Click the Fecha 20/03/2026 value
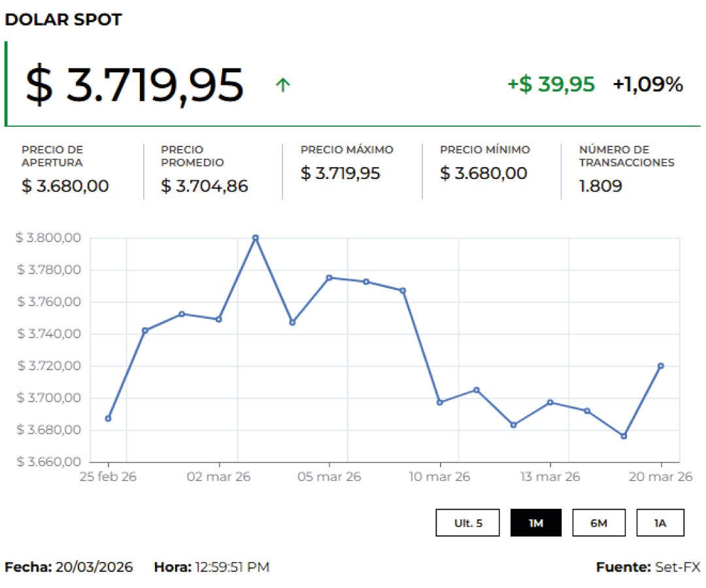The image size is (706, 588). 95,567
